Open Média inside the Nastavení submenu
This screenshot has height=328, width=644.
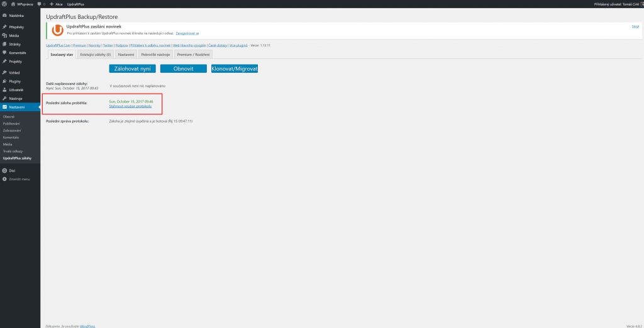(x=8, y=145)
